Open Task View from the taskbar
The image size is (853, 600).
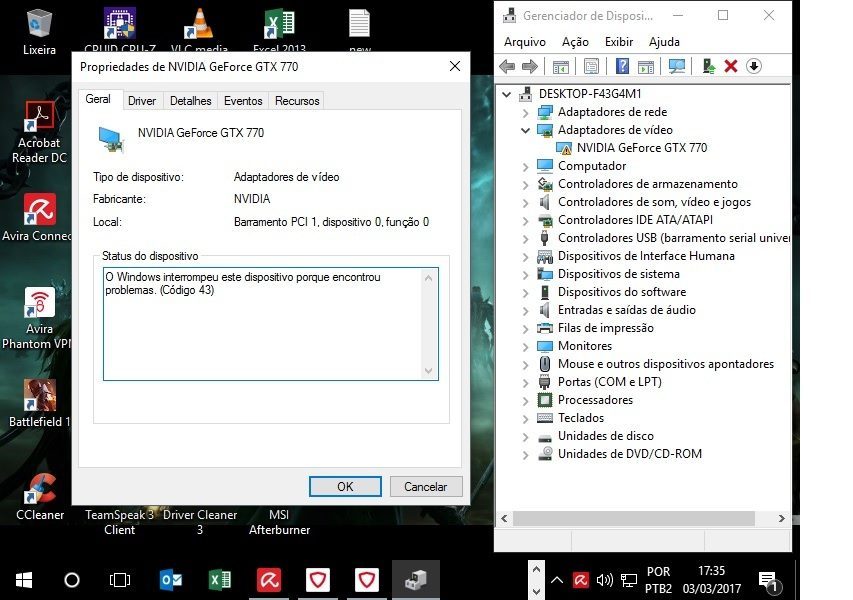point(120,580)
